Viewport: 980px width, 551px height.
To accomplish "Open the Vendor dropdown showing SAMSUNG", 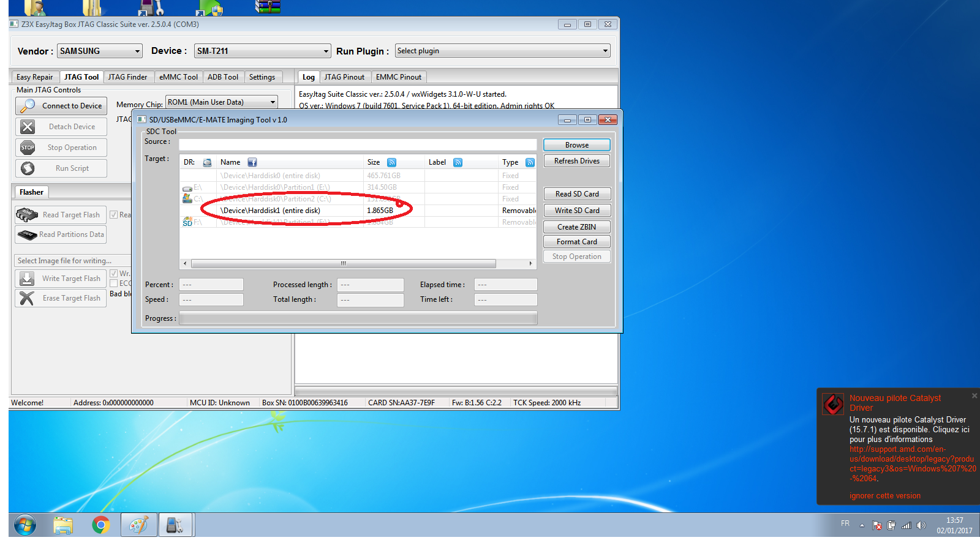I will [x=100, y=51].
